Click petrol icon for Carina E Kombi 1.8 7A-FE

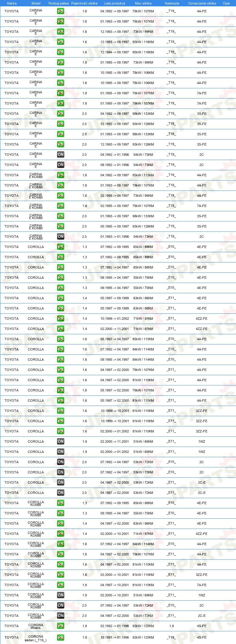click(x=61, y=206)
